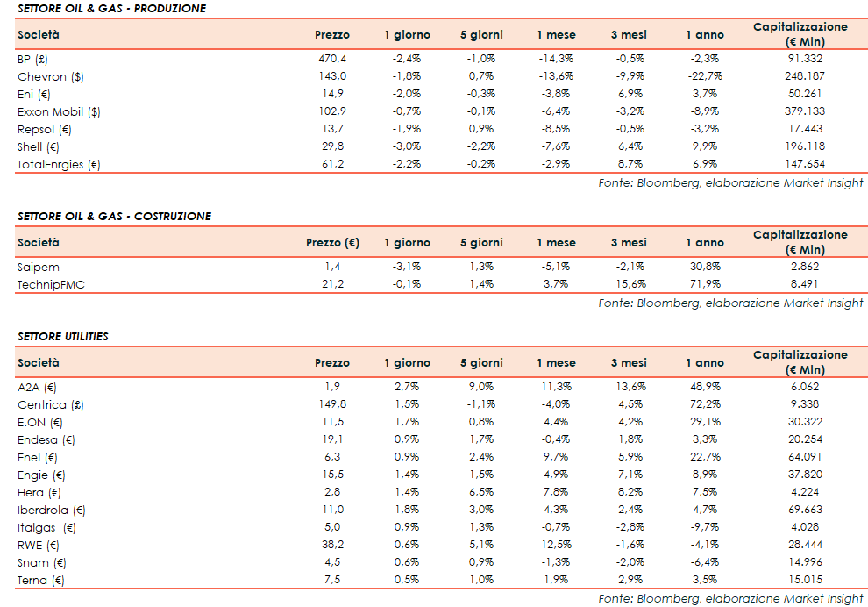Click Shell's capitalization value 196.118
The height and width of the screenshot is (607, 868).
805,146
